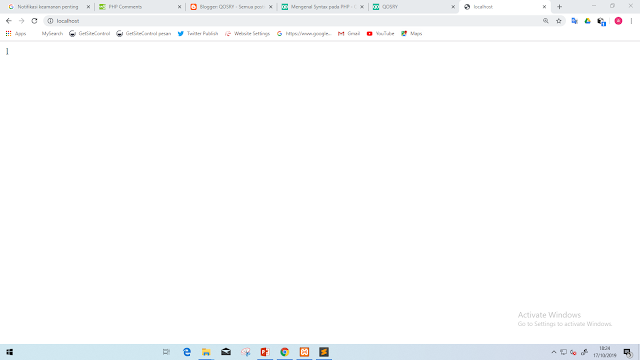The image size is (640, 360).
Task: Click the Chrome taskbar icon
Action: click(x=284, y=352)
